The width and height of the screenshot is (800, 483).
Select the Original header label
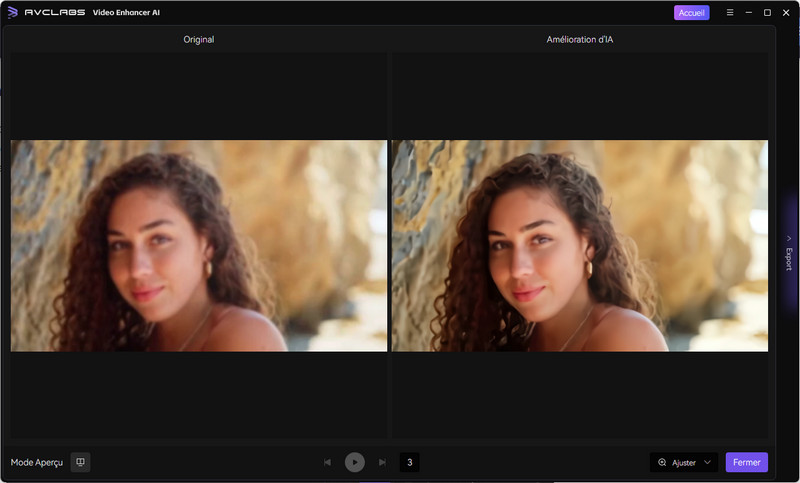point(198,40)
